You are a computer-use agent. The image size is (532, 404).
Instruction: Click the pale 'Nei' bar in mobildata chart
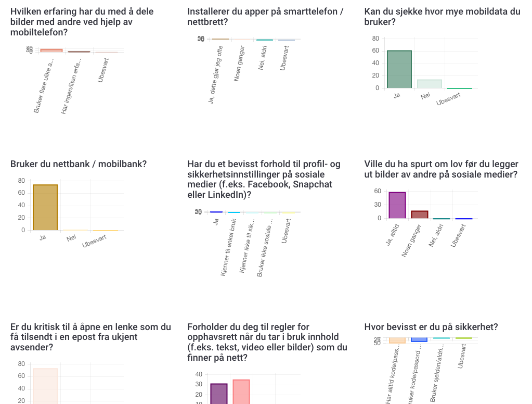(x=429, y=84)
